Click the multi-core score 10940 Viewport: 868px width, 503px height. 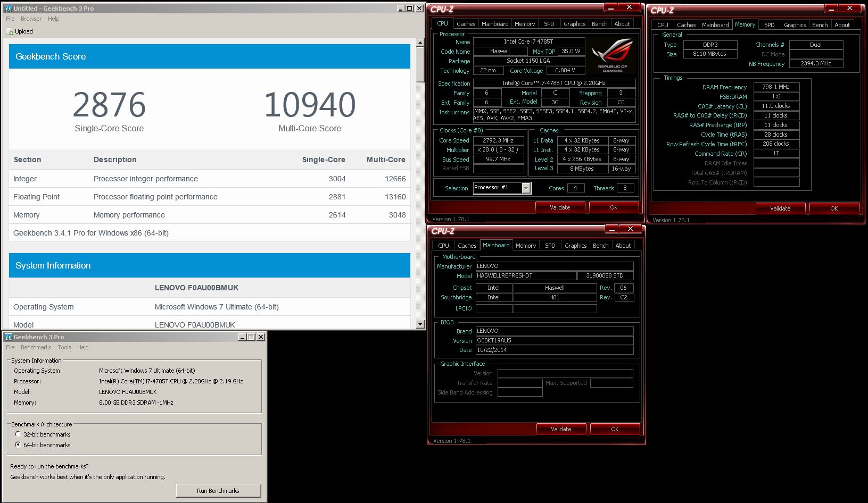(x=310, y=105)
